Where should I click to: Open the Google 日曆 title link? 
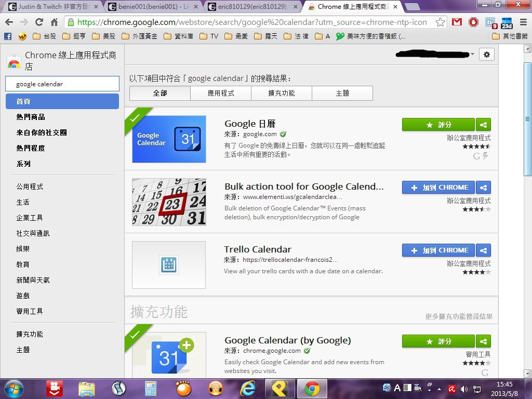tap(250, 124)
